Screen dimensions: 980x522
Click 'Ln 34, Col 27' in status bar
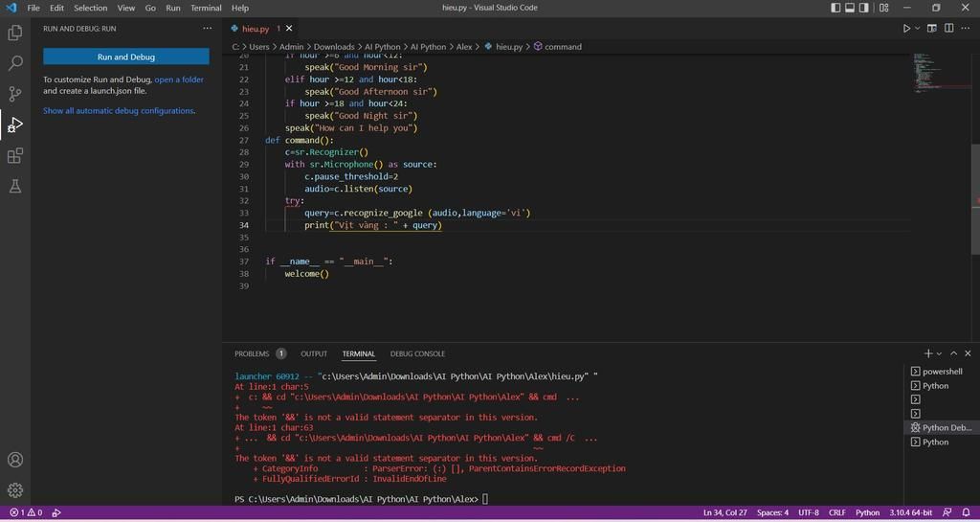pyautogui.click(x=725, y=512)
